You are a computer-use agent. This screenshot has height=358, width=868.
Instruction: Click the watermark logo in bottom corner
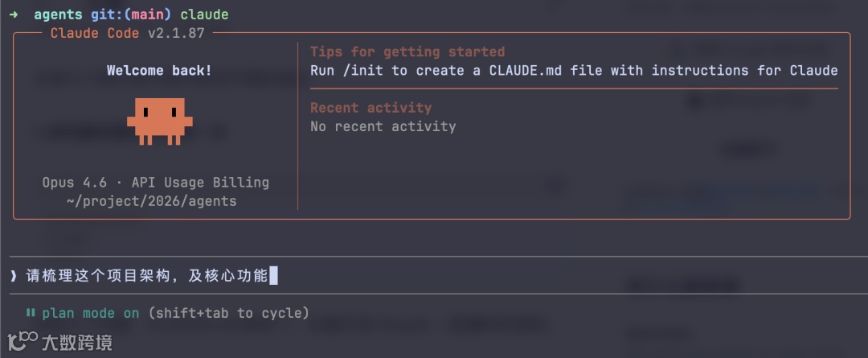(x=59, y=342)
